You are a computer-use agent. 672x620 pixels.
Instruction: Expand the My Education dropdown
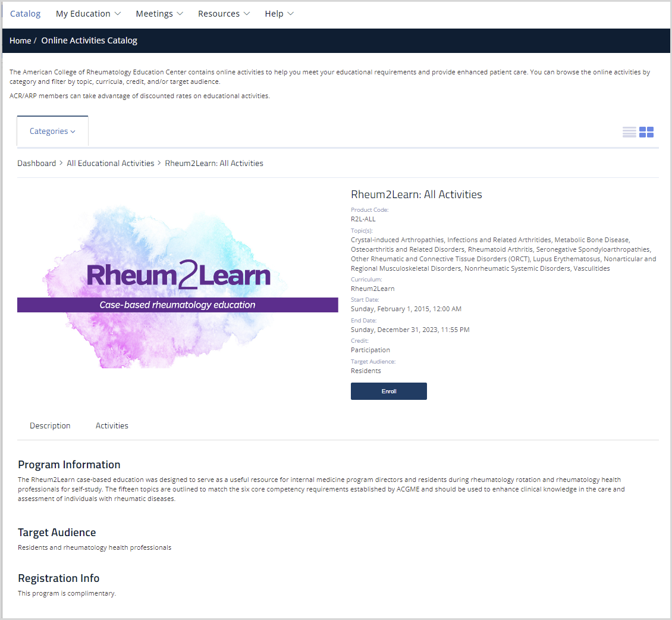(x=88, y=14)
